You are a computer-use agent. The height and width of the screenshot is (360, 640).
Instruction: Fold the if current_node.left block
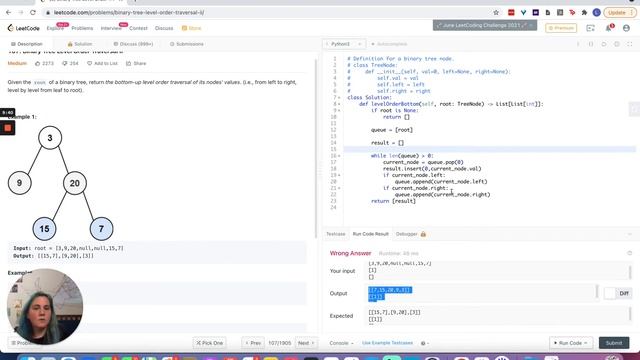click(339, 175)
